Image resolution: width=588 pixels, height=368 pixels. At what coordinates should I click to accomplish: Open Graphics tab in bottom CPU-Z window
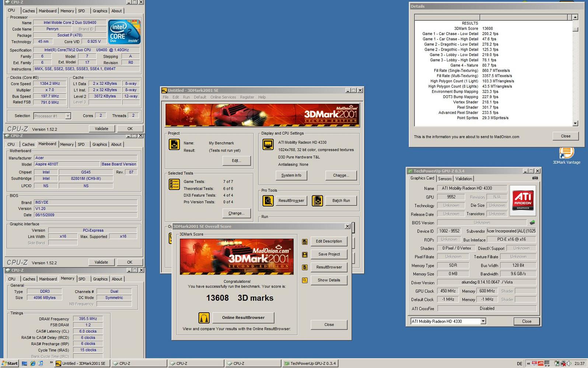tap(100, 279)
